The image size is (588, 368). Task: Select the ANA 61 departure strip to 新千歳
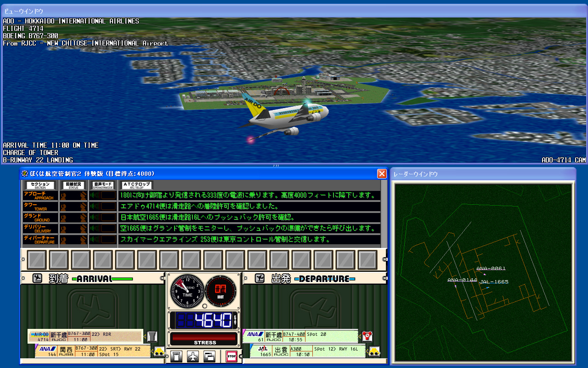[300, 336]
